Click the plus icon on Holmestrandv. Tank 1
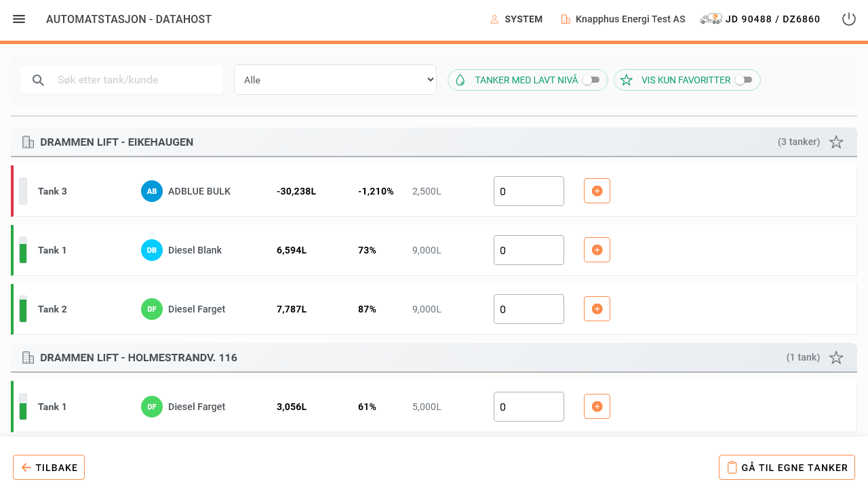Image resolution: width=868 pixels, height=488 pixels. pyautogui.click(x=597, y=407)
